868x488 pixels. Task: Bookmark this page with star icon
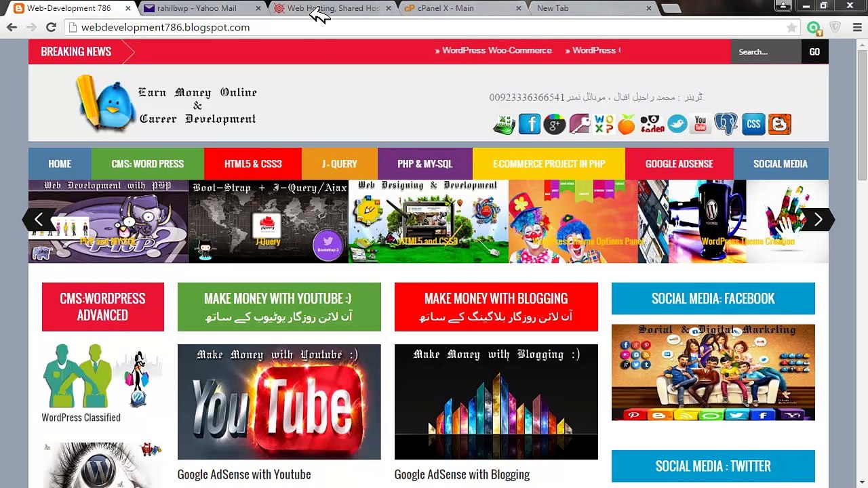click(791, 28)
